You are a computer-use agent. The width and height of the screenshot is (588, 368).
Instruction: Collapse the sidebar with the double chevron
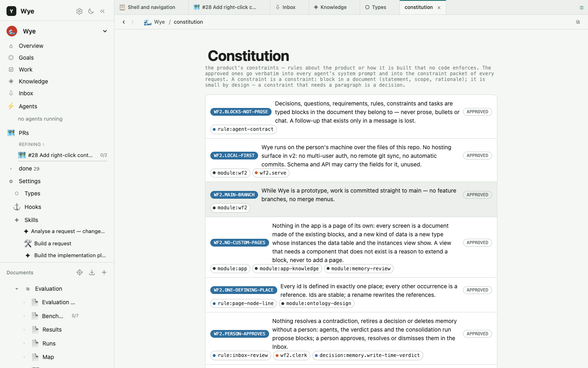click(102, 11)
